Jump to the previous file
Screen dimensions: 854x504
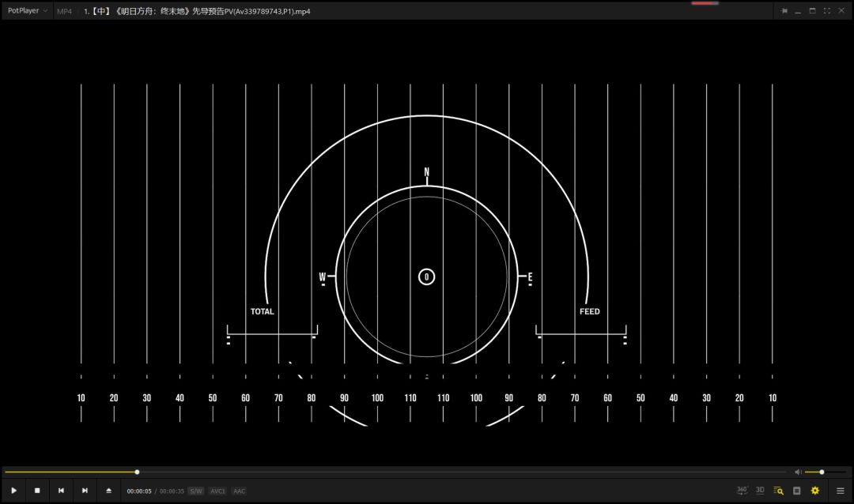coord(61,491)
